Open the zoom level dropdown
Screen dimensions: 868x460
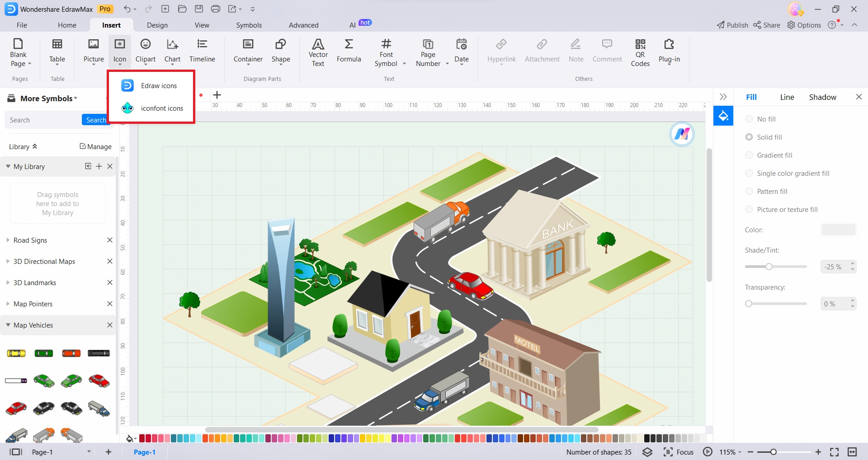click(x=731, y=452)
